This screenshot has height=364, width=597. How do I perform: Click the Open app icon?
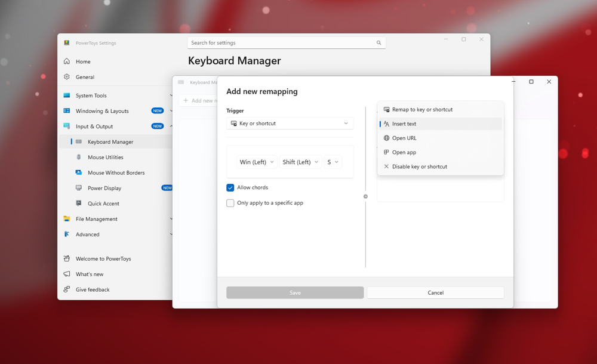coord(386,152)
